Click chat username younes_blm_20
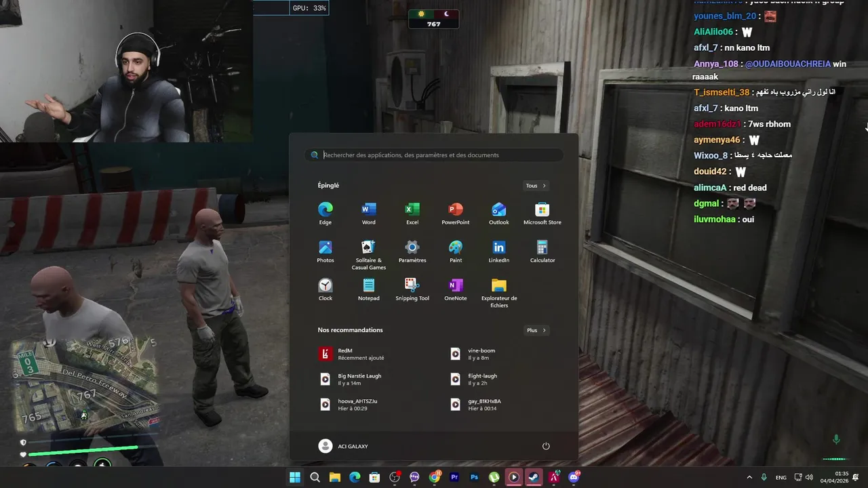Image resolution: width=868 pixels, height=488 pixels. (x=724, y=16)
